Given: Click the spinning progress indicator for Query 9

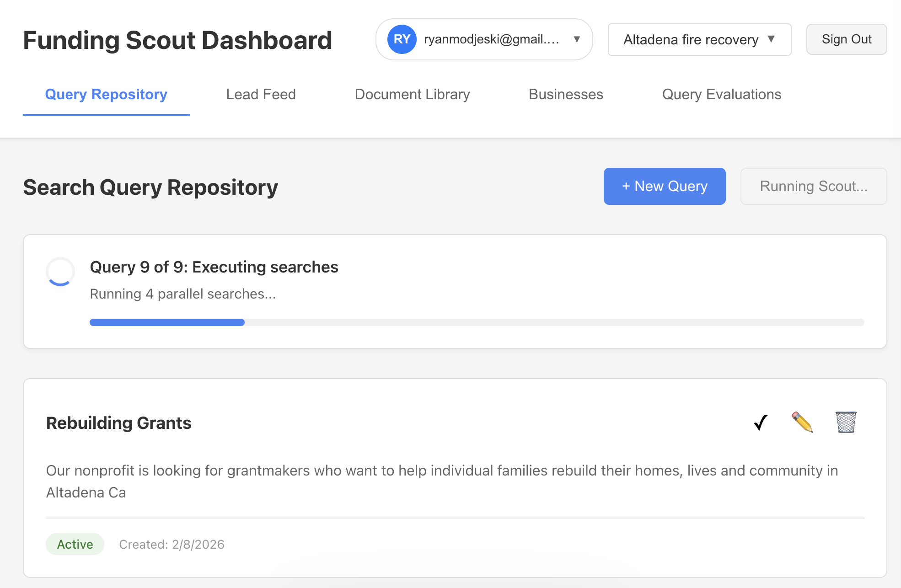Looking at the screenshot, I should (59, 272).
